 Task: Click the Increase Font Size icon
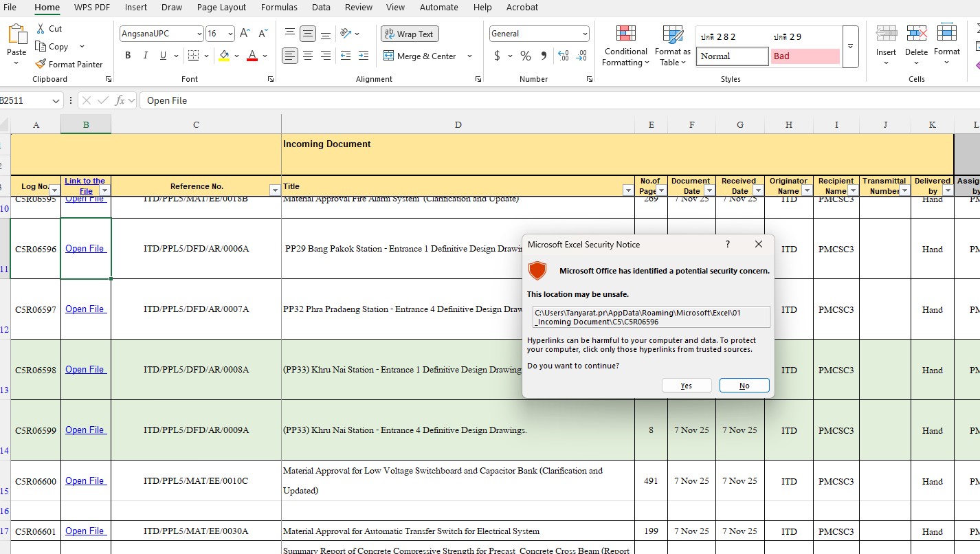(x=245, y=34)
